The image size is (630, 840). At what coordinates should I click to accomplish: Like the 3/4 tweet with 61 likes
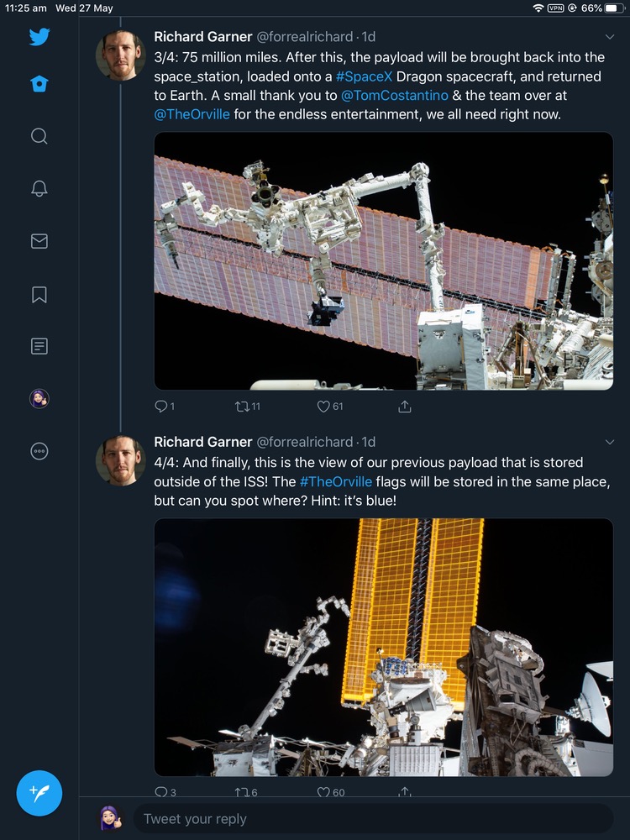click(323, 407)
